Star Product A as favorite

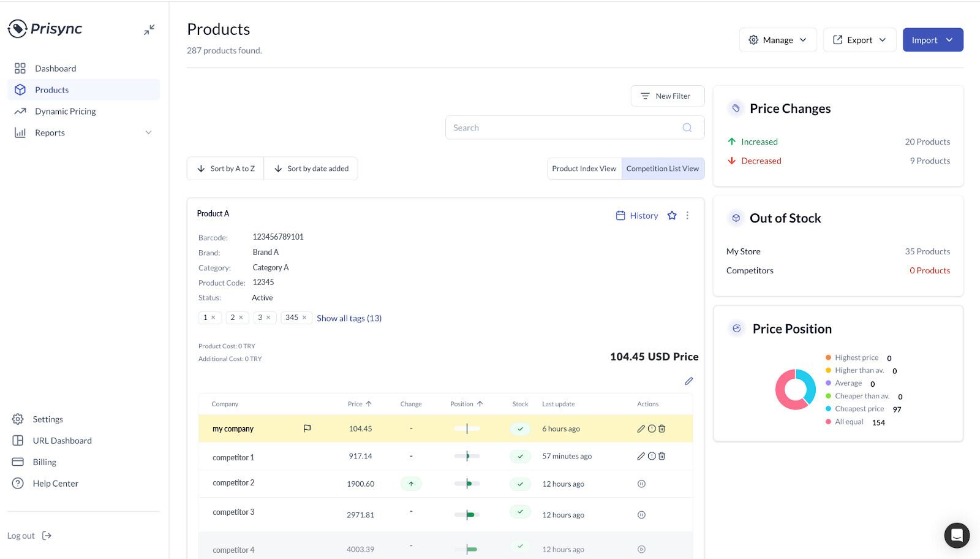[x=672, y=215]
